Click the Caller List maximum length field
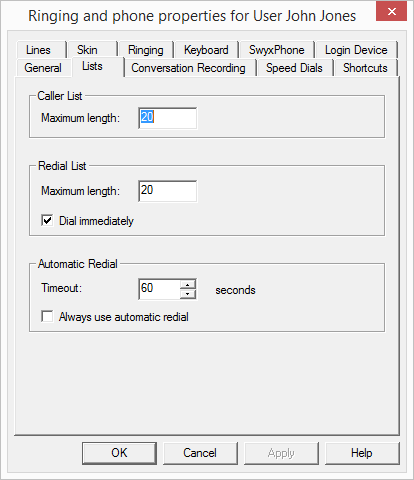The width and height of the screenshot is (414, 480). tap(167, 118)
